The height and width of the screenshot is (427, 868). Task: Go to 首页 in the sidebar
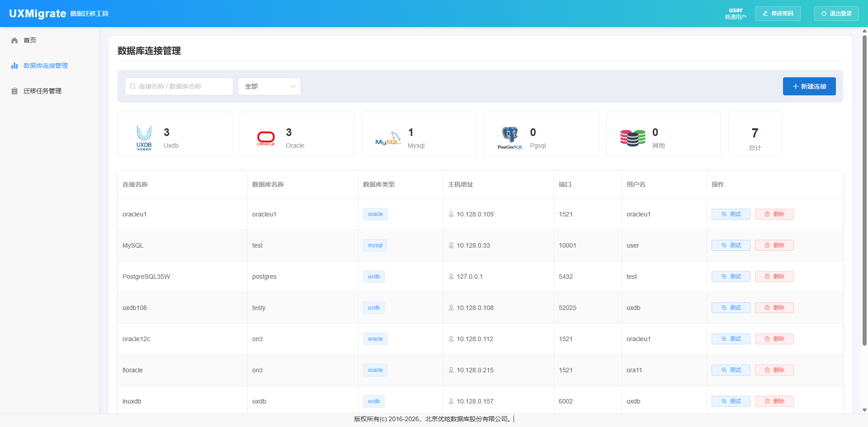click(x=30, y=40)
